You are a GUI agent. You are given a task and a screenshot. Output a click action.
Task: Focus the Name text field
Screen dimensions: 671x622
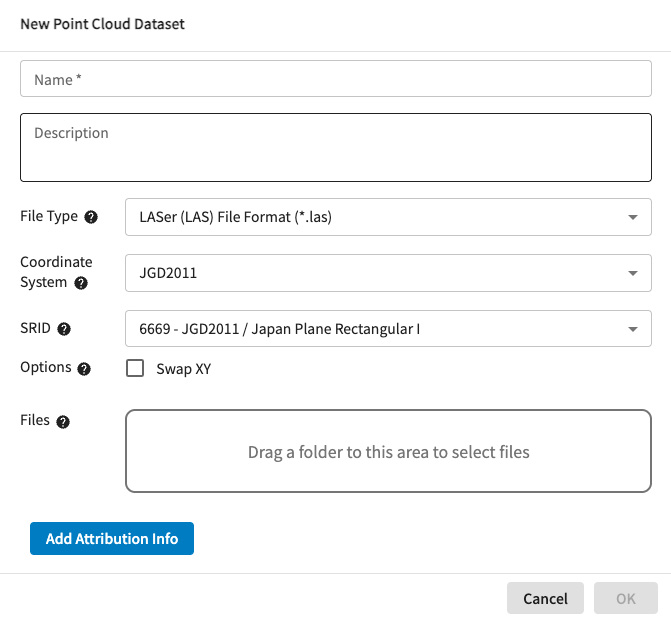coord(336,79)
